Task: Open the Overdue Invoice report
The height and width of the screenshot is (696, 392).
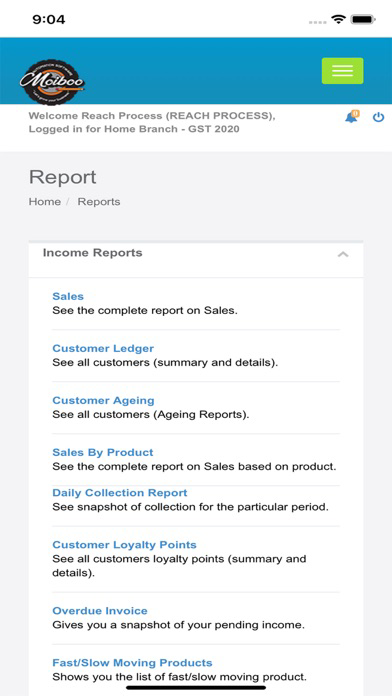Action: tap(100, 610)
